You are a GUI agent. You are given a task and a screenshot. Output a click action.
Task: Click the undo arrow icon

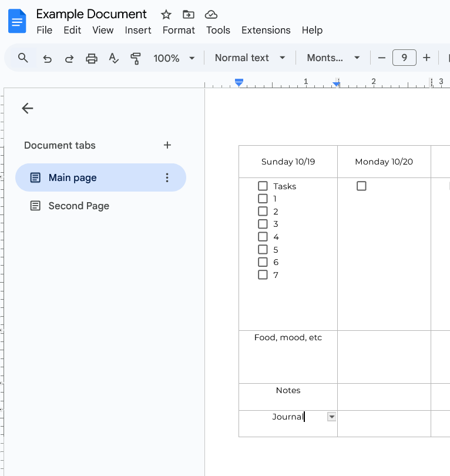point(48,58)
